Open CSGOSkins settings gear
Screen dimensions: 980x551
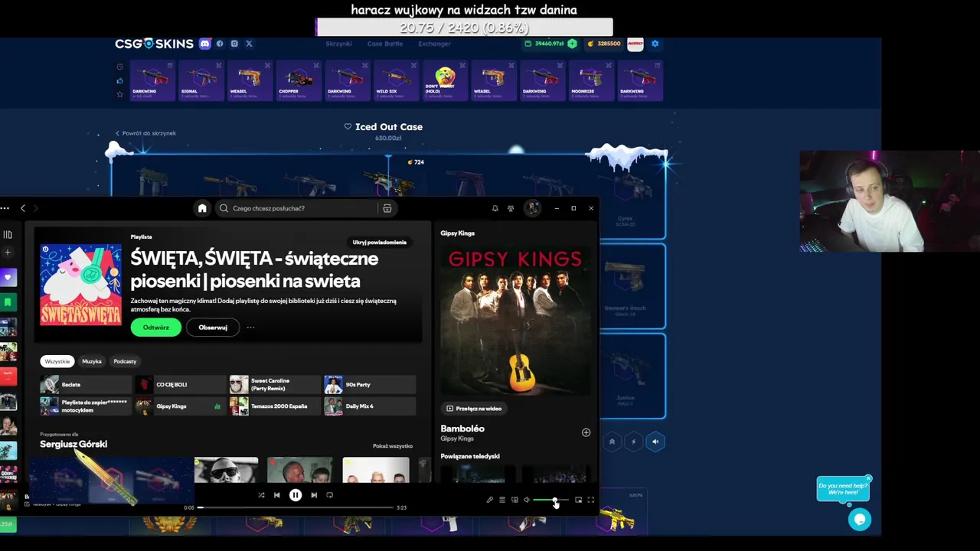[x=655, y=44]
